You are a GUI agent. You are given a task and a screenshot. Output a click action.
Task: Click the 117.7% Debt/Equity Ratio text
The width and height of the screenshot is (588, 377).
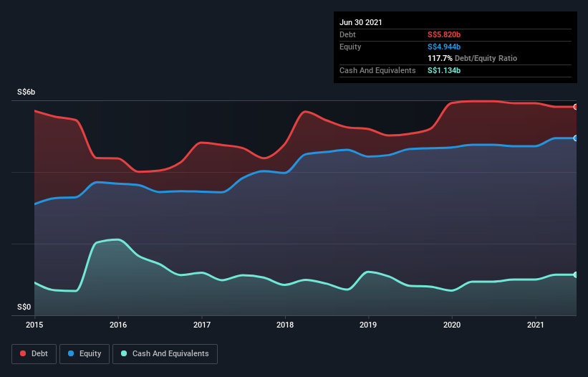point(473,58)
